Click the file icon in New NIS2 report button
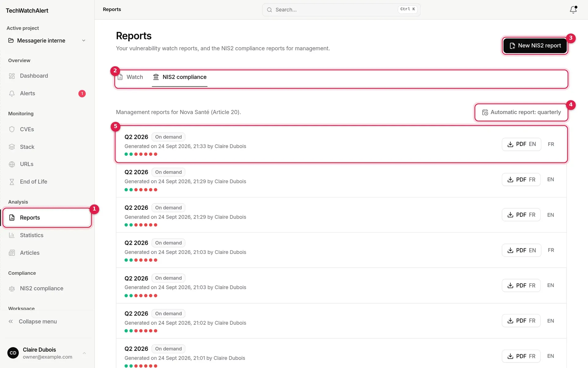 click(512, 46)
